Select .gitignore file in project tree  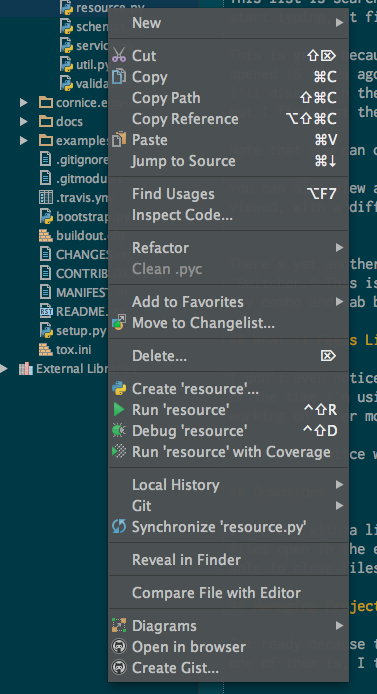(82, 160)
